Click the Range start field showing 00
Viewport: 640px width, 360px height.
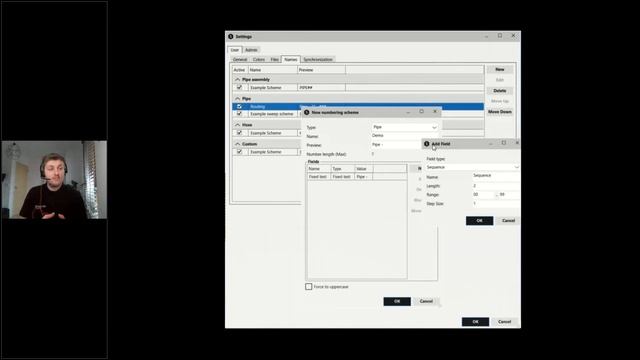[x=483, y=195]
